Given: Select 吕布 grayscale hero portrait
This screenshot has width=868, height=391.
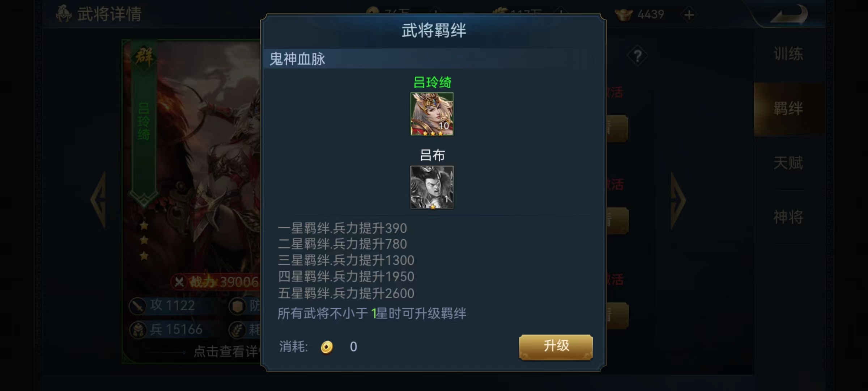Looking at the screenshot, I should (432, 187).
